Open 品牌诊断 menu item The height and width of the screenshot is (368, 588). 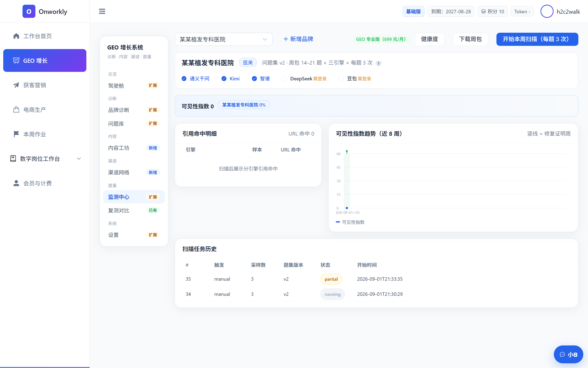click(134, 110)
